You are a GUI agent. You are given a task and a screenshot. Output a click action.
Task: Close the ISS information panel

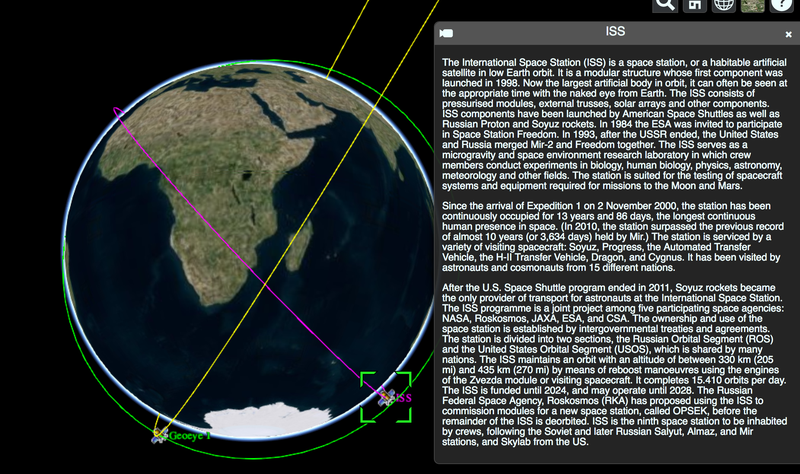788,34
